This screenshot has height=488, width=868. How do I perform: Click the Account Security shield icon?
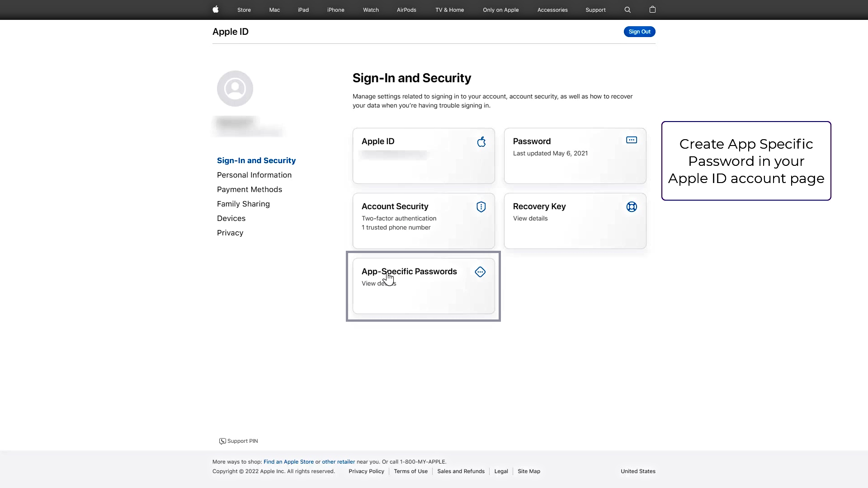pos(481,207)
